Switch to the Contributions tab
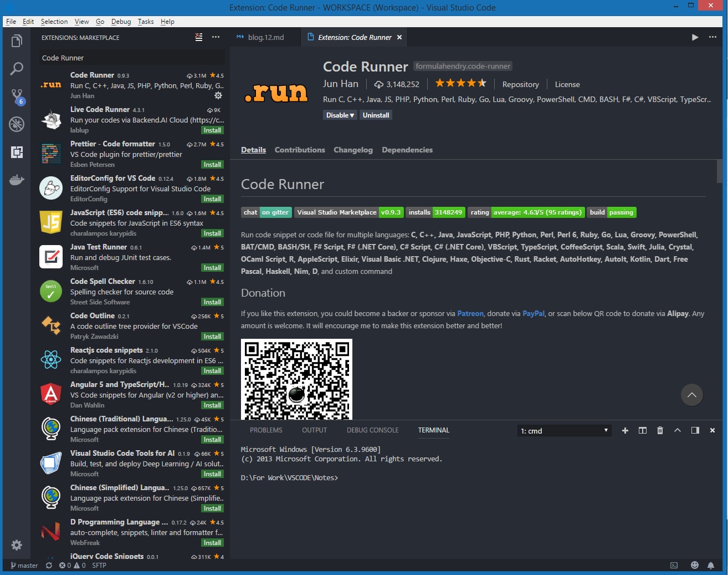The image size is (728, 575). point(300,150)
